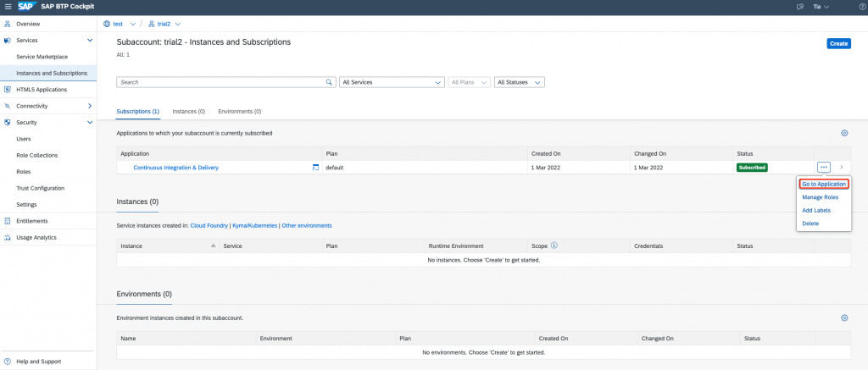Click the Services sidebar icon
Viewport: 868px width, 370px height.
7,41
